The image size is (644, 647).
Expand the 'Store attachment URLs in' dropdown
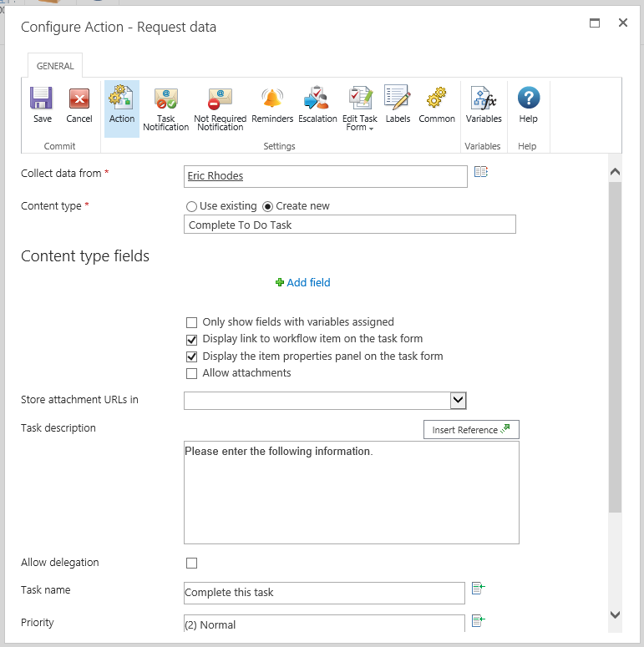pos(458,401)
